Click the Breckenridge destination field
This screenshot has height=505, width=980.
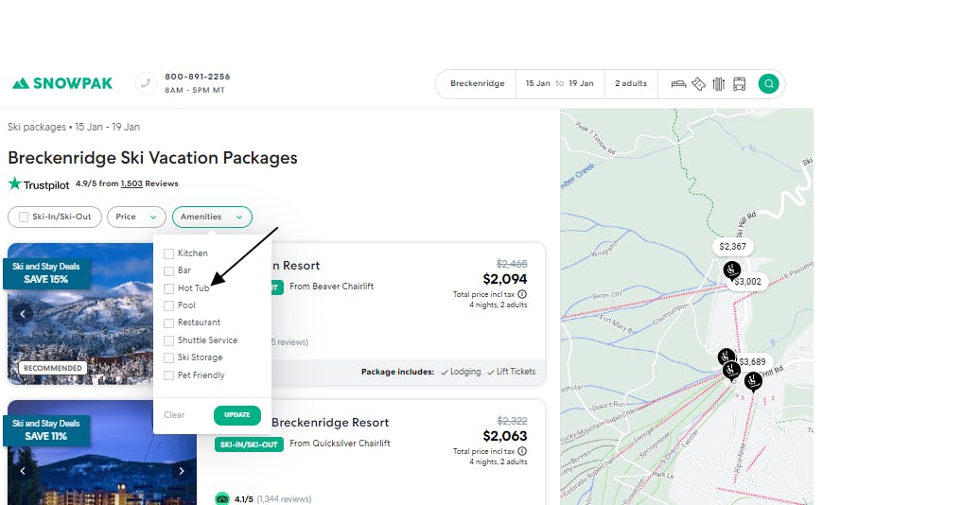[x=477, y=84]
